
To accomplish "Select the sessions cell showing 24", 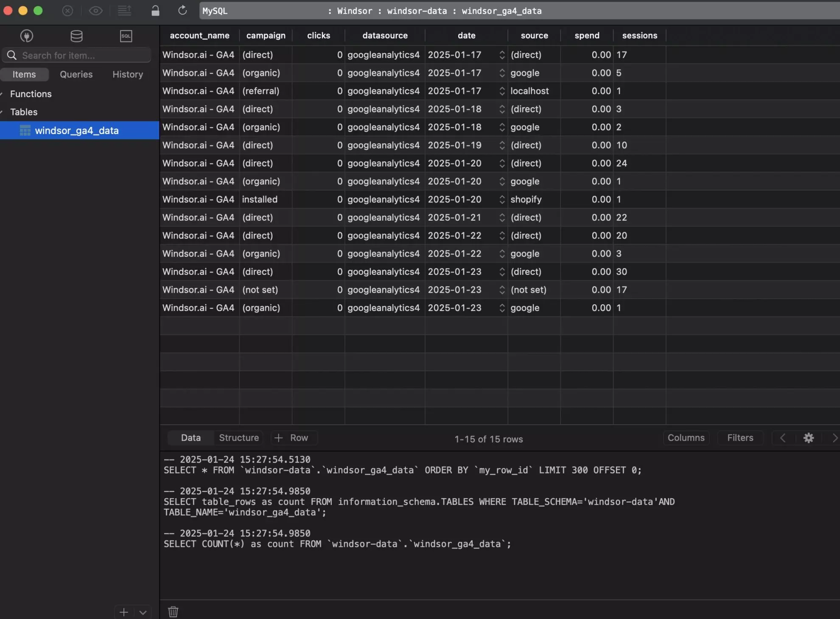I will 639,163.
